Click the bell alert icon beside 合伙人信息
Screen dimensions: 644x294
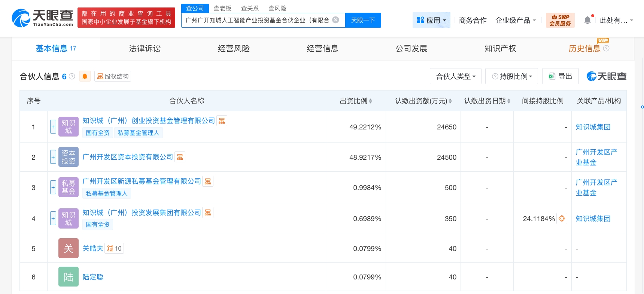coord(85,76)
